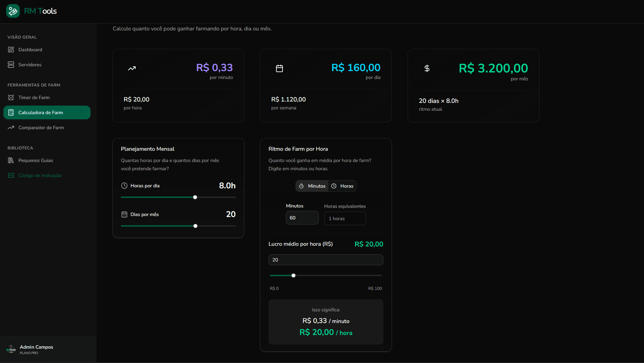Click the RM Tools logo icon
This screenshot has height=363, width=644.
pyautogui.click(x=13, y=11)
